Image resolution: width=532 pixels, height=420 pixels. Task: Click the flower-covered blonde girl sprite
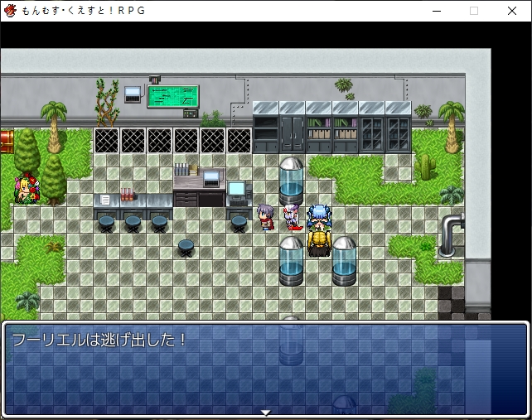[x=27, y=190]
